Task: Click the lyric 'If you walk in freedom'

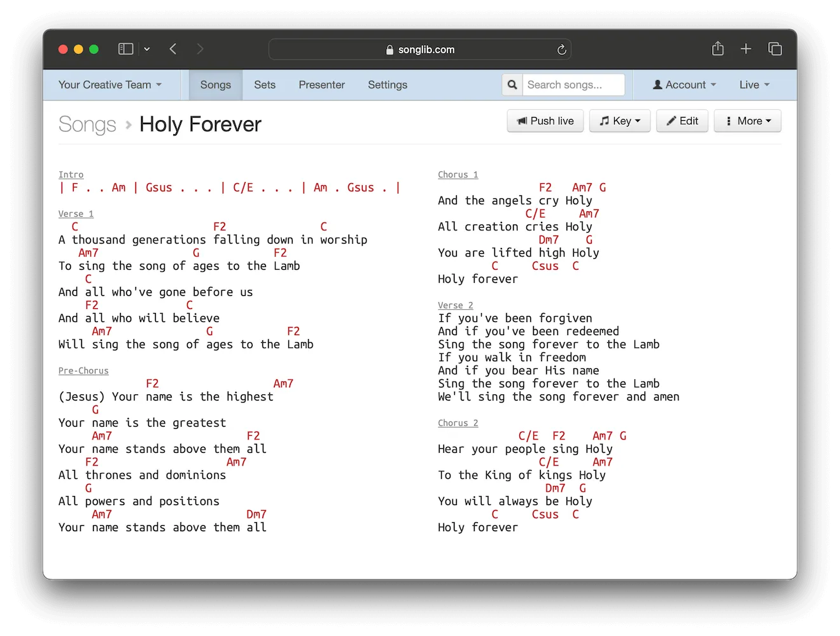Action: coord(512,357)
